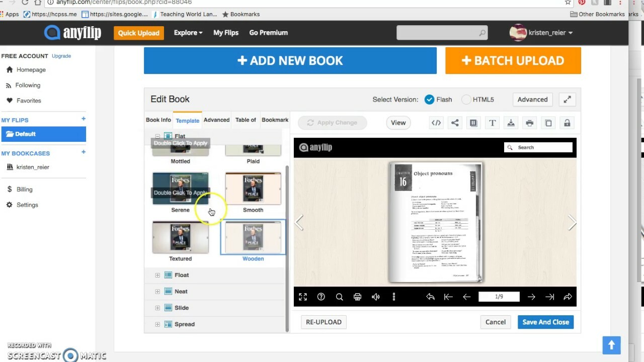Open My Flips in top navigation
This screenshot has width=644, height=362.
(x=226, y=33)
